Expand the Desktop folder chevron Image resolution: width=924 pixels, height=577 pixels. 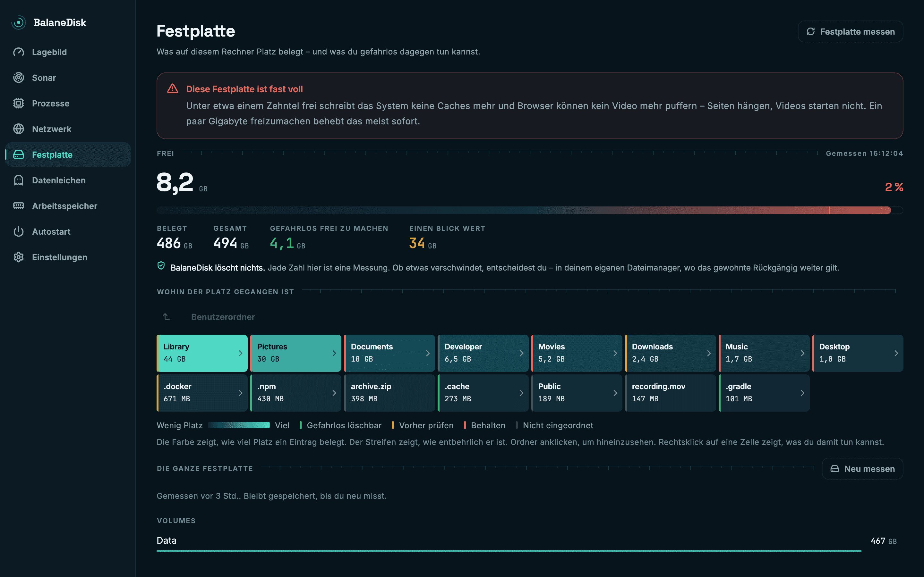click(896, 353)
